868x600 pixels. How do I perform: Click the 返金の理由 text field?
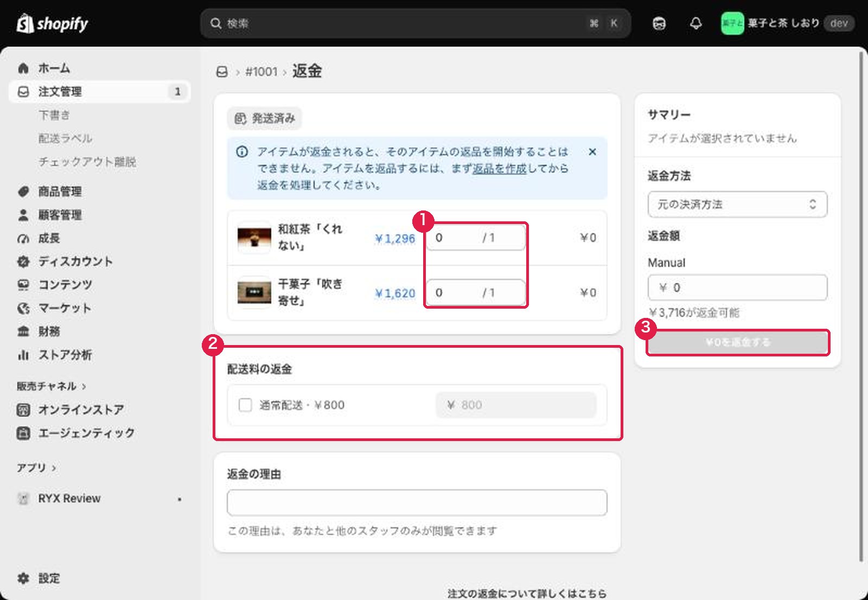(417, 502)
